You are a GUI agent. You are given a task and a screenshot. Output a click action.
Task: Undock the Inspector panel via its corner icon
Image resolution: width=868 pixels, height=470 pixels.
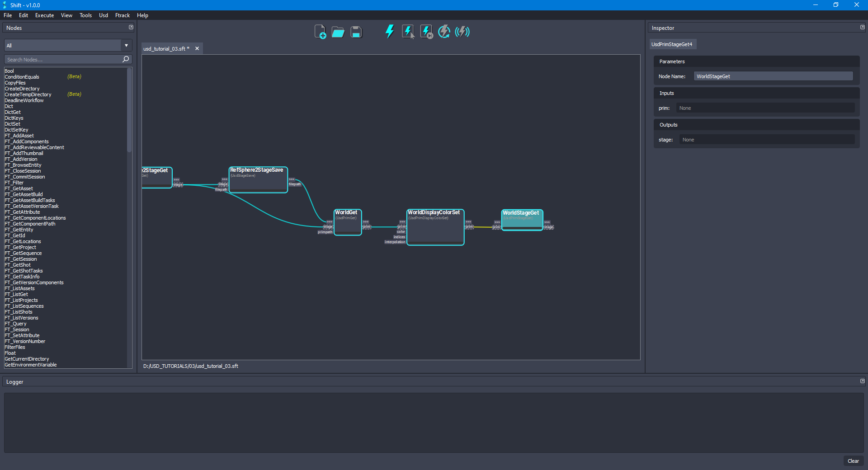862,27
